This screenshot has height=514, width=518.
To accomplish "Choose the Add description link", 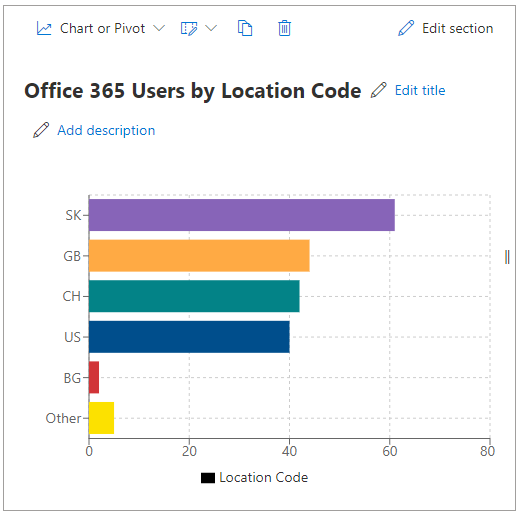I will pos(106,130).
